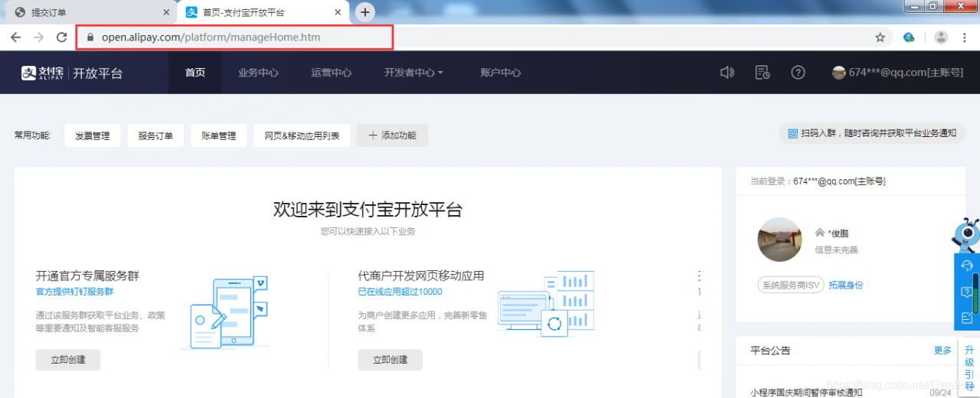This screenshot has height=398, width=980.
Task: Click the house icon beside *俊鹏
Action: (x=819, y=233)
